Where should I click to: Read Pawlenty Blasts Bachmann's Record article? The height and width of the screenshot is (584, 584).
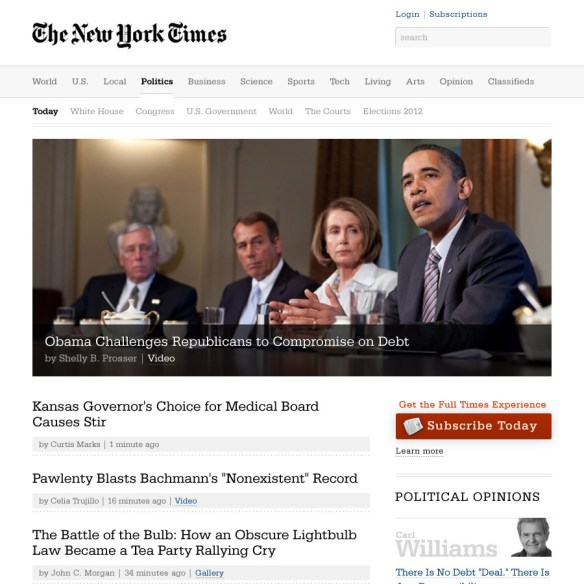pos(195,478)
